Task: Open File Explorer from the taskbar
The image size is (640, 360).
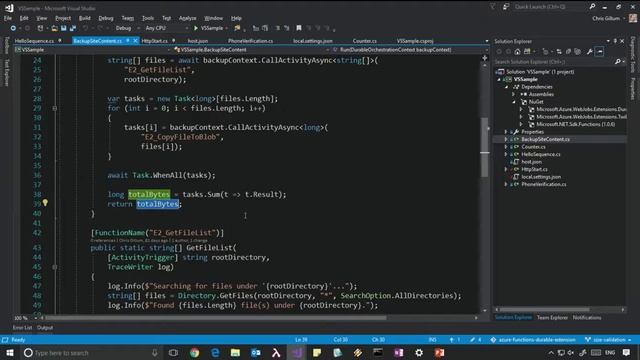Action: click(x=235, y=352)
